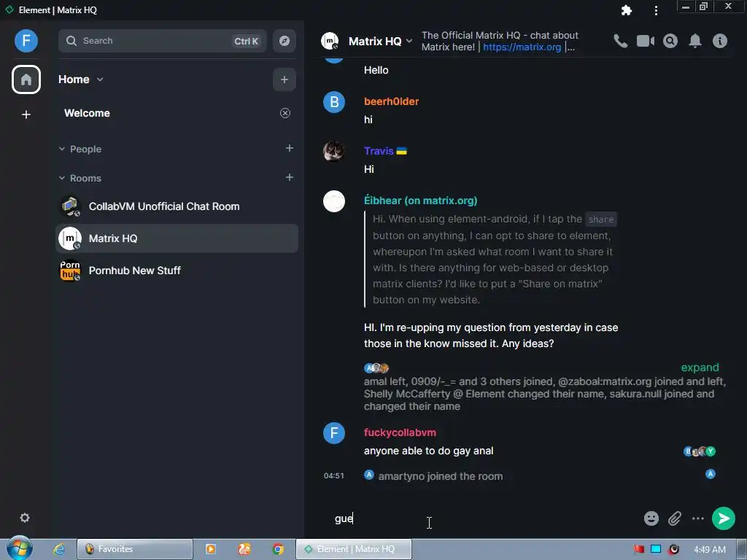Viewport: 747px width, 560px height.
Task: Start a new chat via People plus
Action: point(289,149)
